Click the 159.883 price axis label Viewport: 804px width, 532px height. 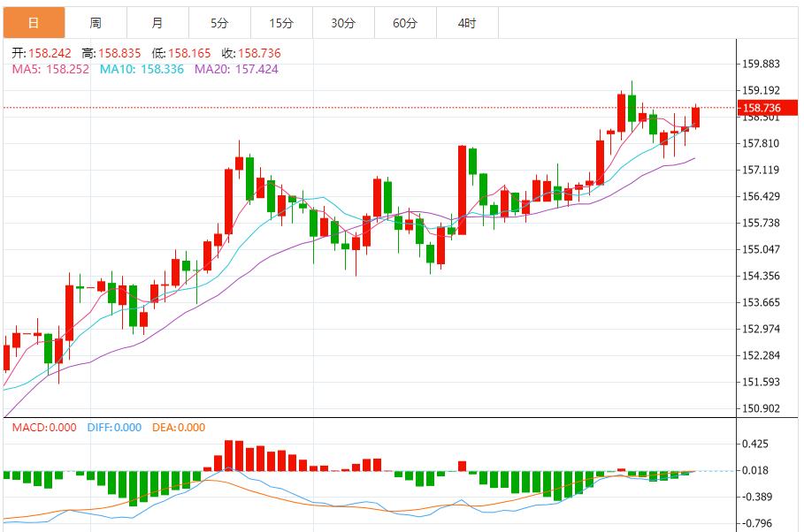click(x=762, y=64)
